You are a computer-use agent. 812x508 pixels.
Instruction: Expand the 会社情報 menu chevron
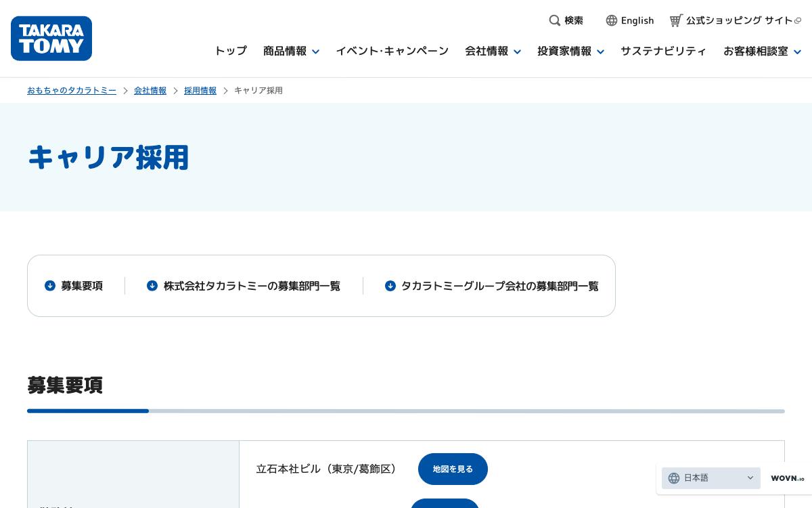517,51
